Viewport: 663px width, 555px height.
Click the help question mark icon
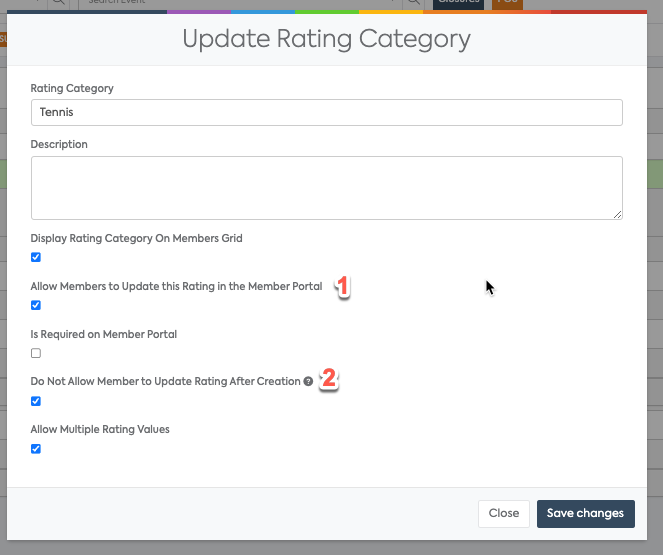[308, 382]
